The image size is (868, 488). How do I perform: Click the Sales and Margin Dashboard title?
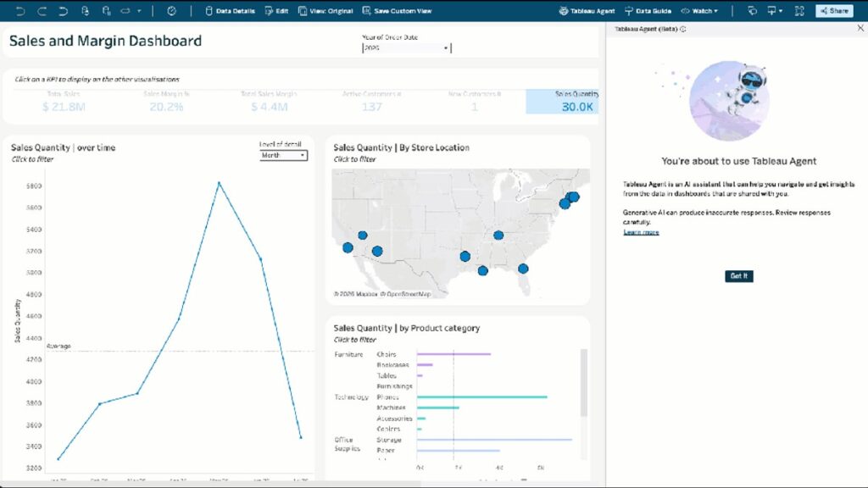[105, 41]
